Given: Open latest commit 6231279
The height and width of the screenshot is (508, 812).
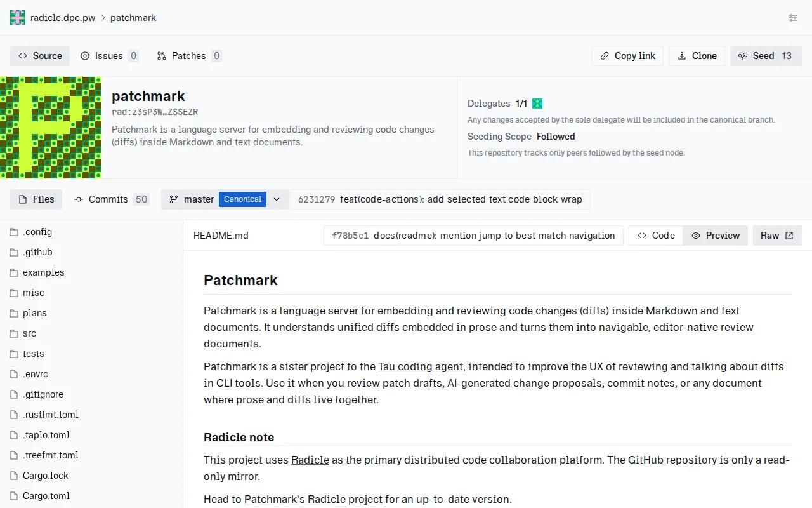Looking at the screenshot, I should (x=440, y=199).
